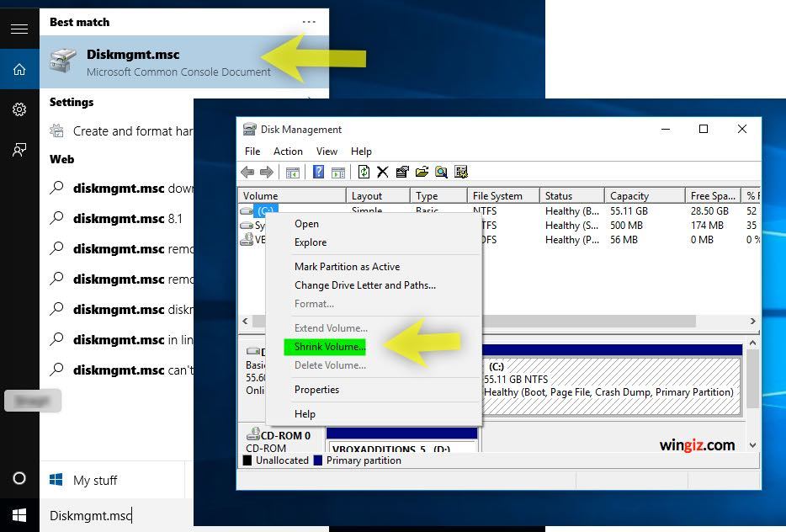Open Help in the menu bar

[x=361, y=152]
